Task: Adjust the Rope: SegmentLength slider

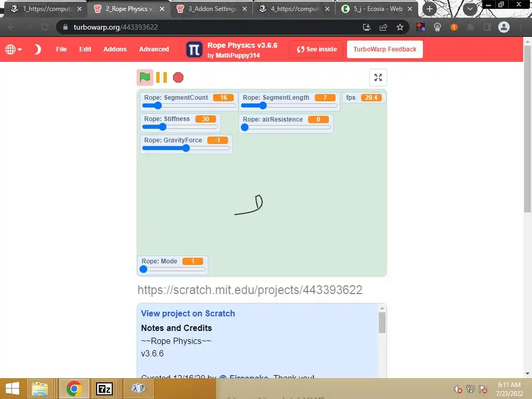Action: 289,105
